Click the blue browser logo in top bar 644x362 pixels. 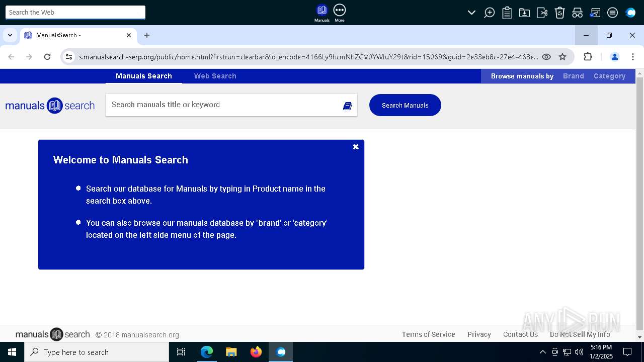pos(630,13)
